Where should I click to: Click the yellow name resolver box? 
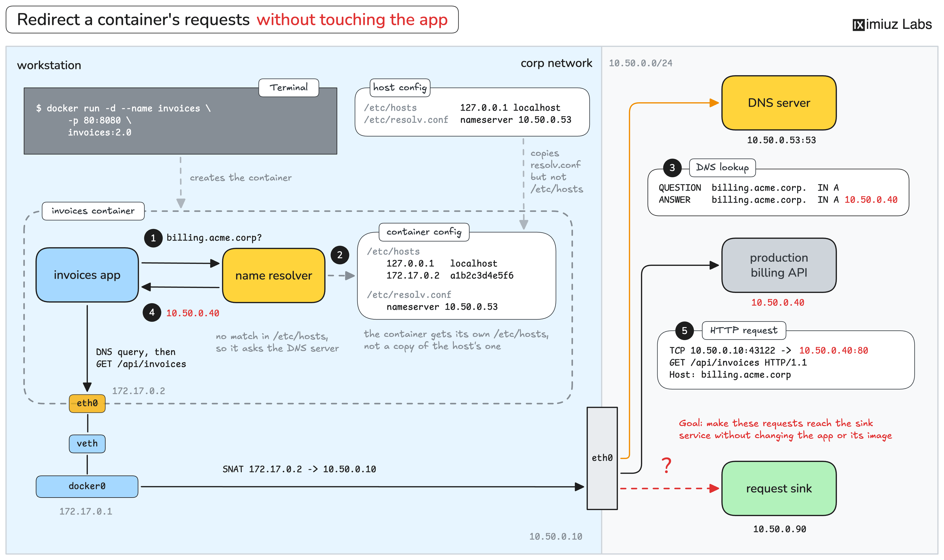273,275
